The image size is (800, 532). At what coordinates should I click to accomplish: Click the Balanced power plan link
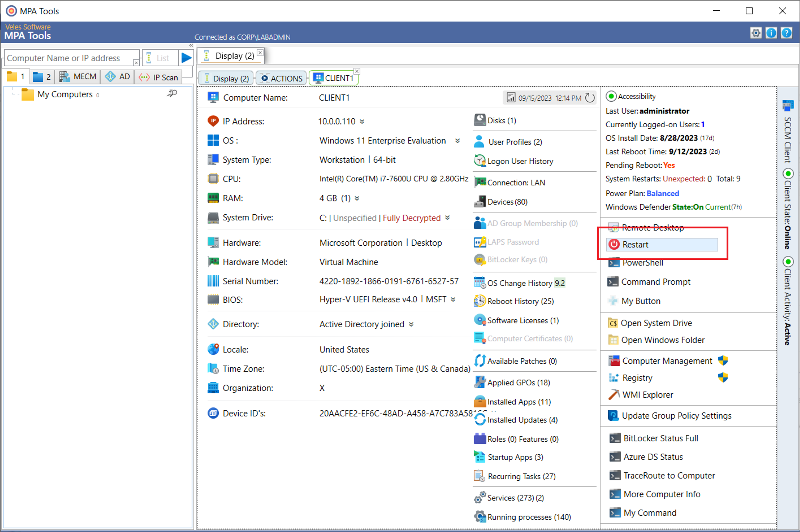click(x=663, y=193)
